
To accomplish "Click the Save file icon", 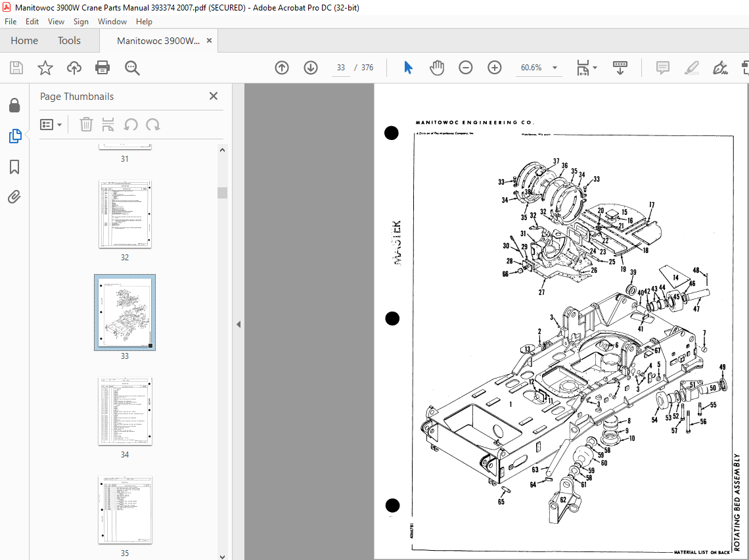I will click(16, 68).
